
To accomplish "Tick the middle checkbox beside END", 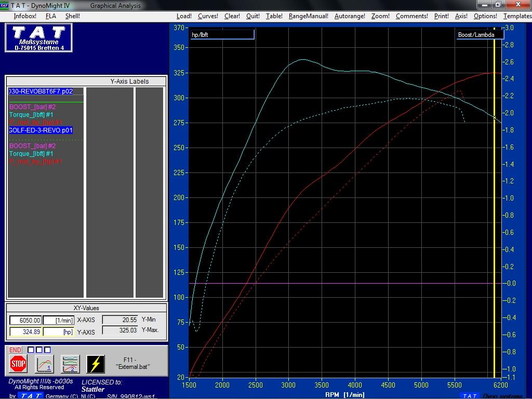I will coord(39,350).
